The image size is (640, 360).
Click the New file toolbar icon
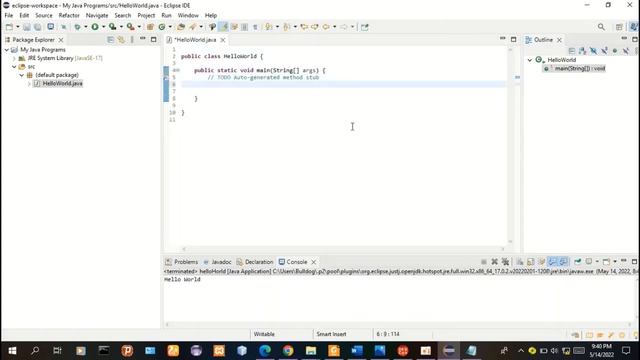pyautogui.click(x=9, y=27)
